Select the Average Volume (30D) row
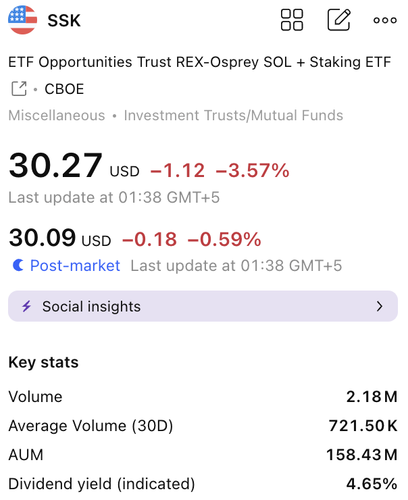 coord(203,426)
